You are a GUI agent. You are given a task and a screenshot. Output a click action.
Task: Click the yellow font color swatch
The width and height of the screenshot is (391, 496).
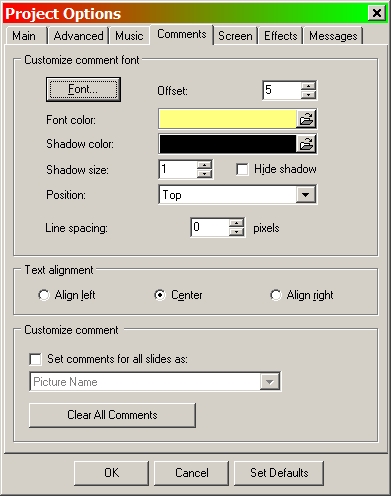tap(228, 119)
